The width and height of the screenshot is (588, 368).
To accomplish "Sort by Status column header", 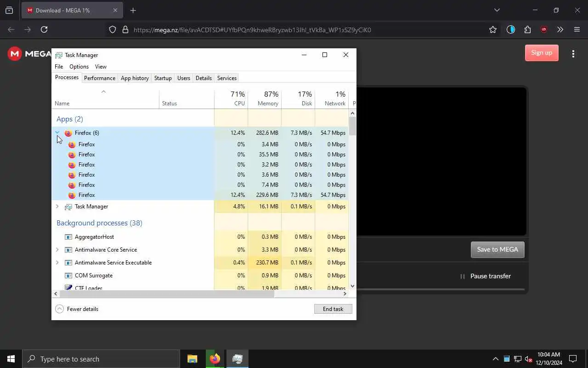I will point(187,98).
